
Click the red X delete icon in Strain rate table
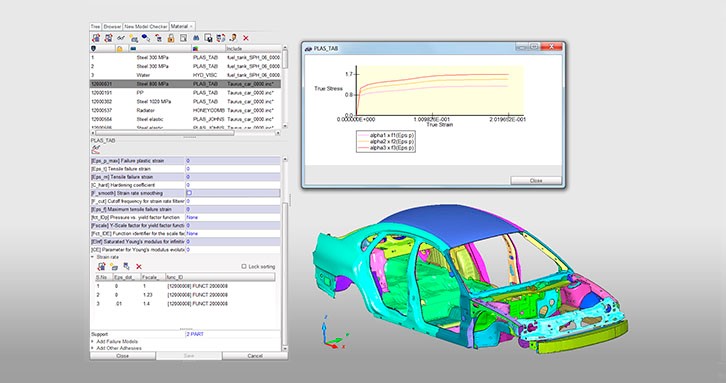coord(138,267)
